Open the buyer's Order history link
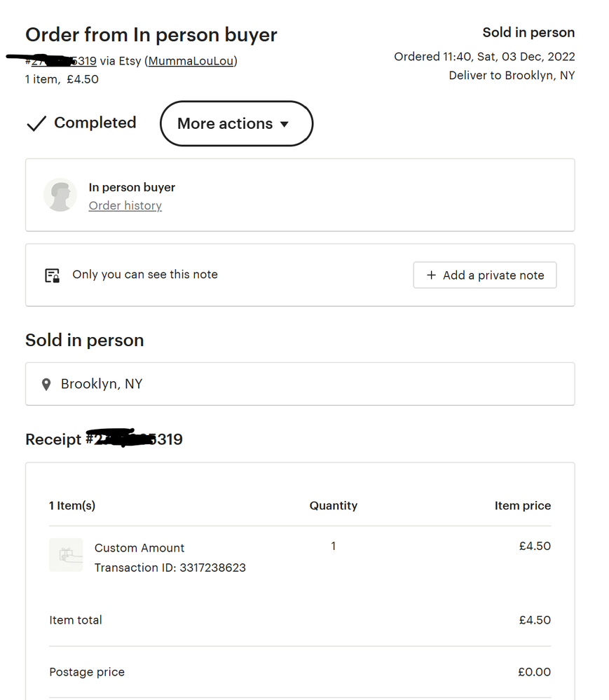Viewport: 609px width, 700px height. point(125,205)
